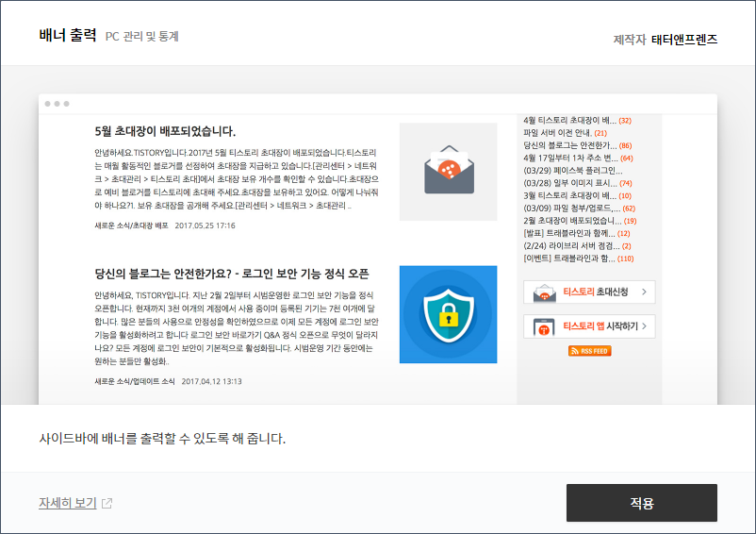Click the 적용 apply button
The width and height of the screenshot is (756, 534).
coord(642,503)
